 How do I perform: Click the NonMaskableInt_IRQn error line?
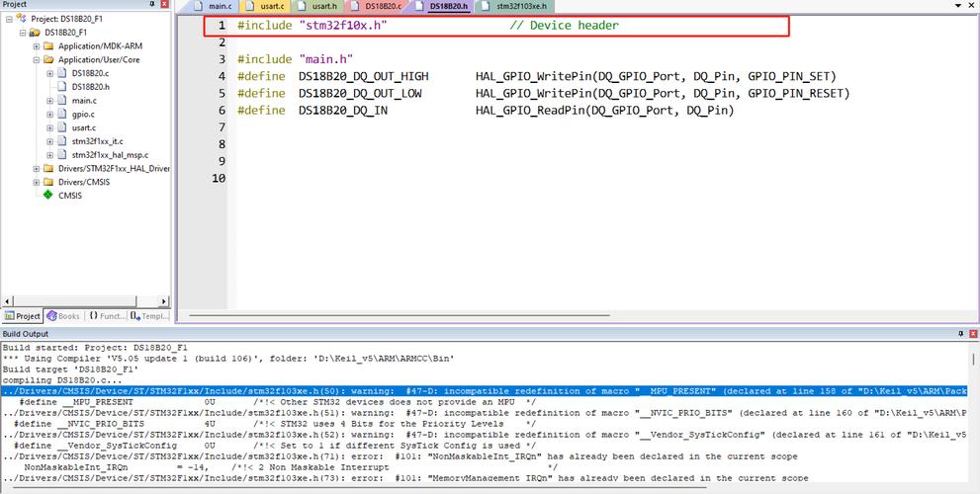coord(400,456)
